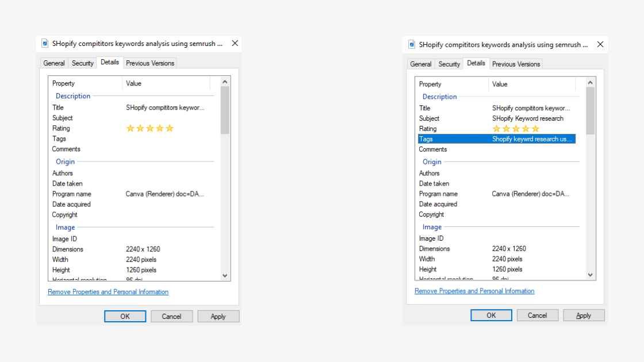Click the scrollbar thumb in the left dialog list
Image resolution: width=644 pixels, height=362 pixels.
(225, 110)
